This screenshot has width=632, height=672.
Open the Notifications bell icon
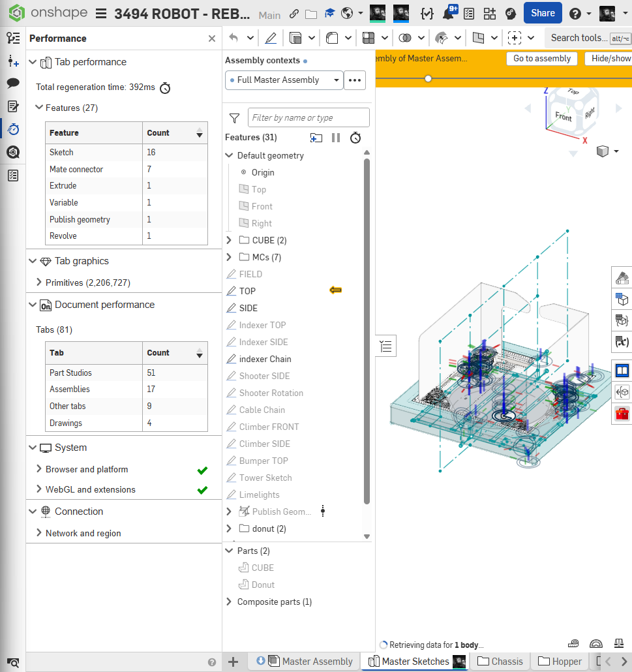(449, 13)
